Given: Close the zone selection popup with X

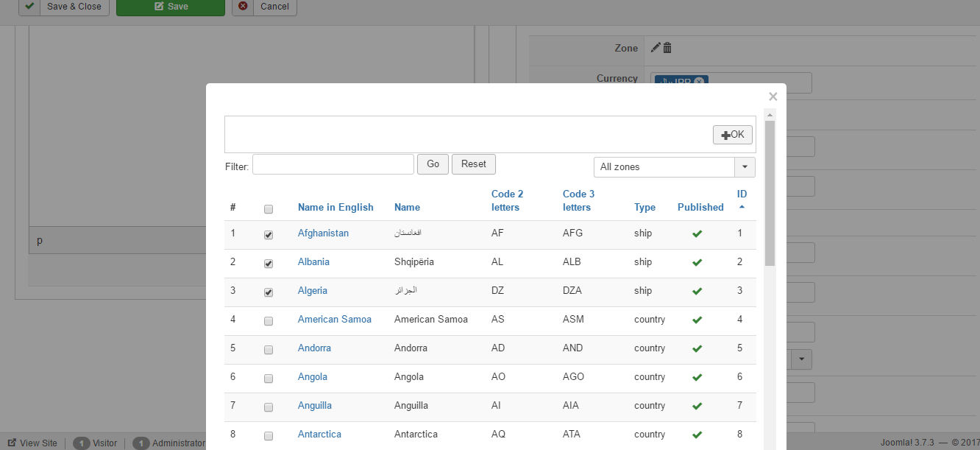Looking at the screenshot, I should coord(773,96).
